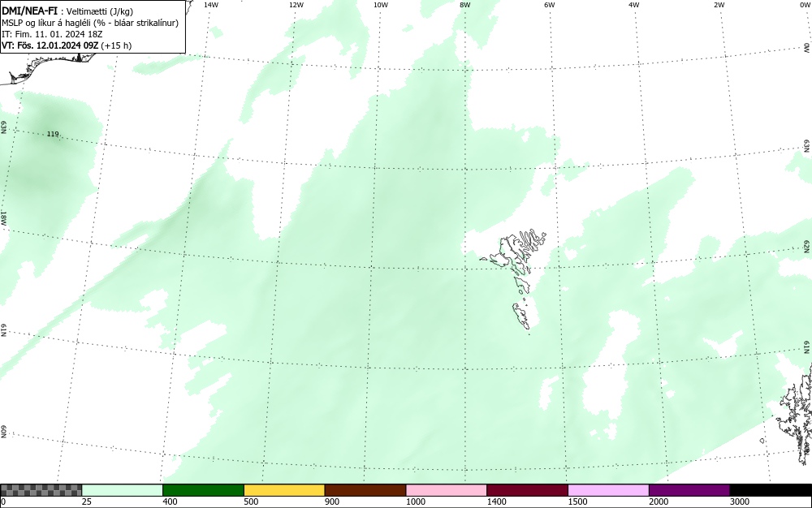
Task: Click the '119' value on the map
Action: click(53, 134)
